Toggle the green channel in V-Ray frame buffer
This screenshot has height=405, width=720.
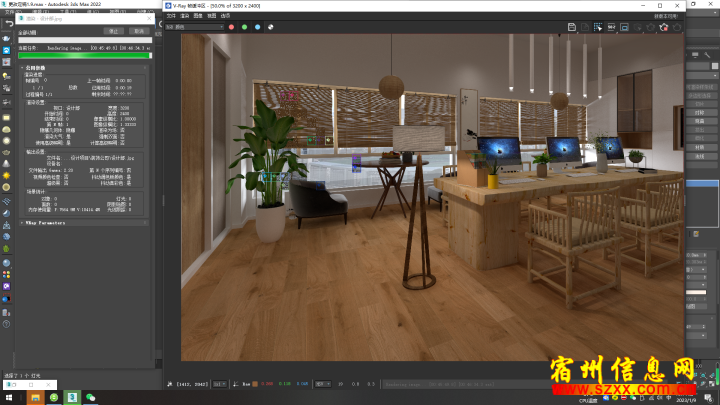coord(244,27)
